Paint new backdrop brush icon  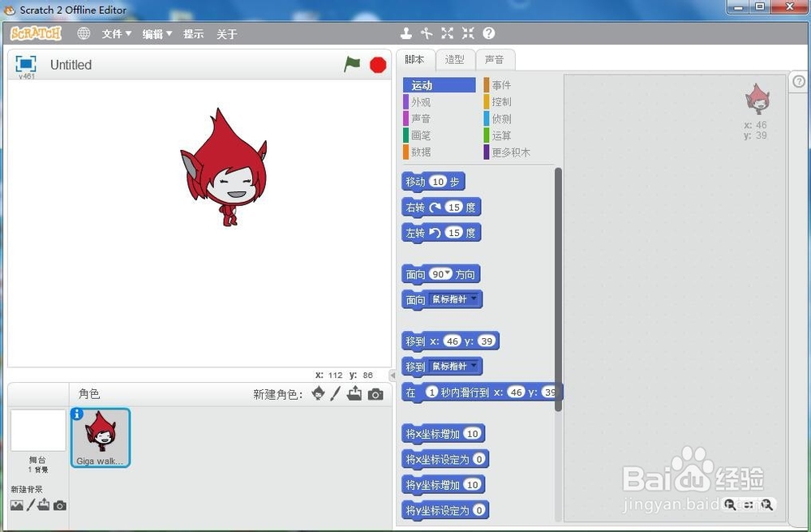point(31,504)
